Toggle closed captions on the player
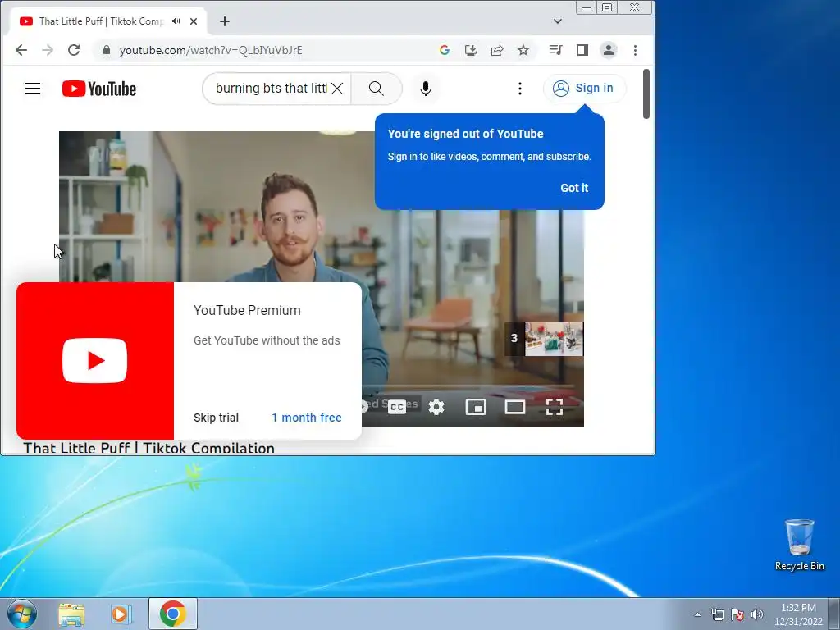840x630 pixels. pyautogui.click(x=397, y=407)
